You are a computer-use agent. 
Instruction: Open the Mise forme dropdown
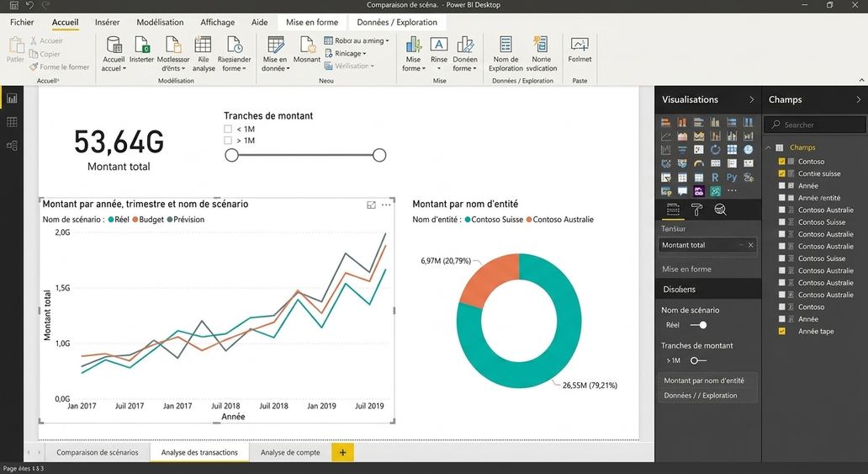(414, 54)
